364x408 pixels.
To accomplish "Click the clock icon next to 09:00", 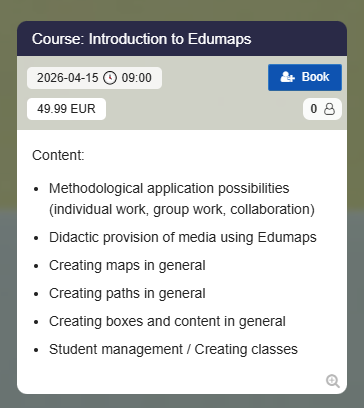I will point(110,78).
